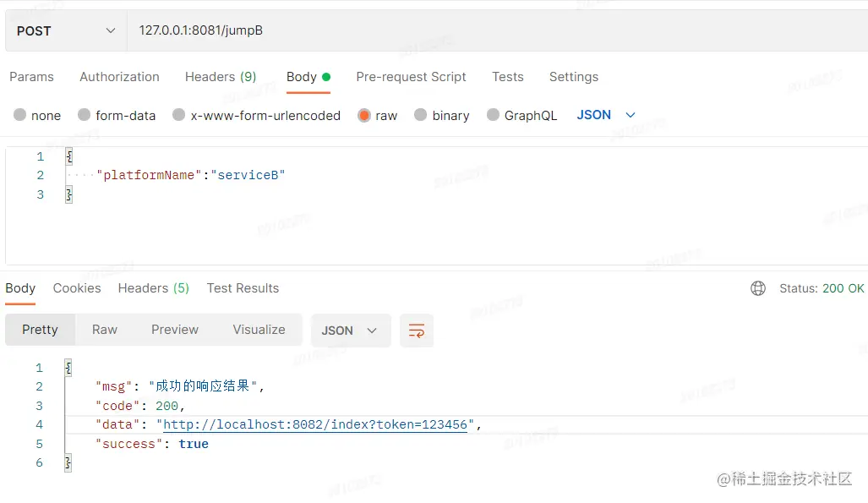Switch to the Tests tab
Screen dimensions: 868x503
pyautogui.click(x=508, y=77)
